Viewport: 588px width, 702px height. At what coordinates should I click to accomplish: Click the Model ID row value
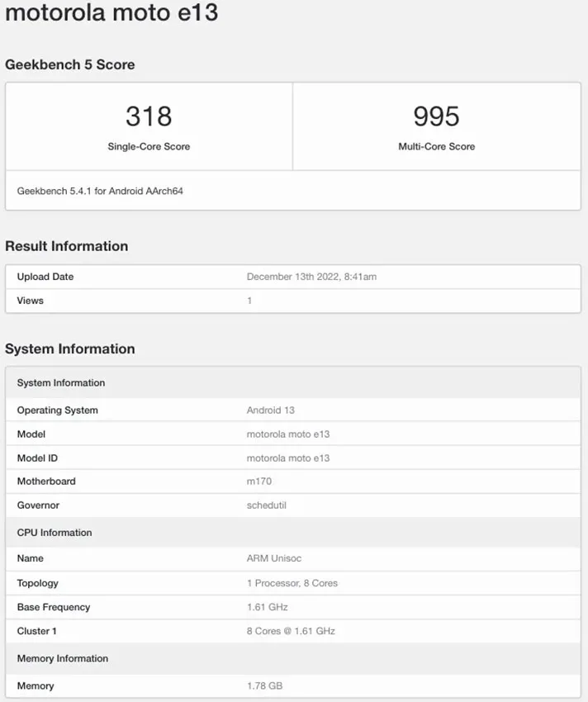pos(288,458)
